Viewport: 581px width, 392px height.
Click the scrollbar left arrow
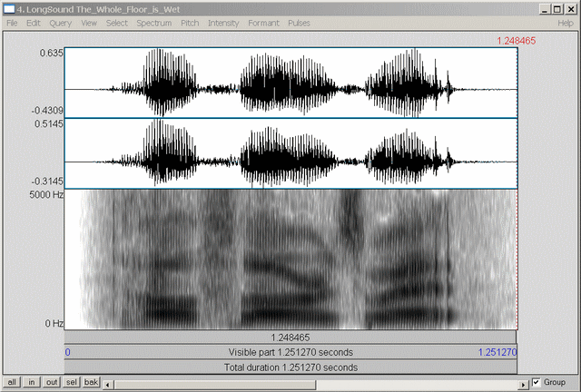coord(109,383)
